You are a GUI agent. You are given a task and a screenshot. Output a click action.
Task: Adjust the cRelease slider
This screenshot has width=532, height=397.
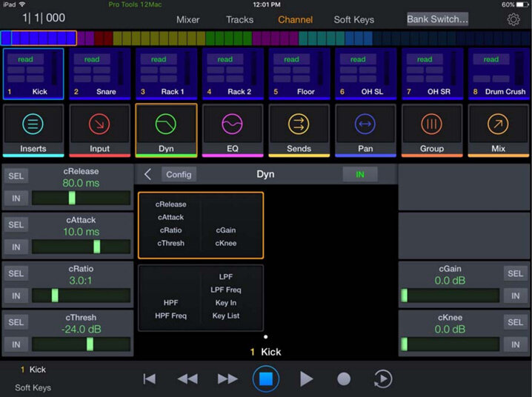(81, 198)
